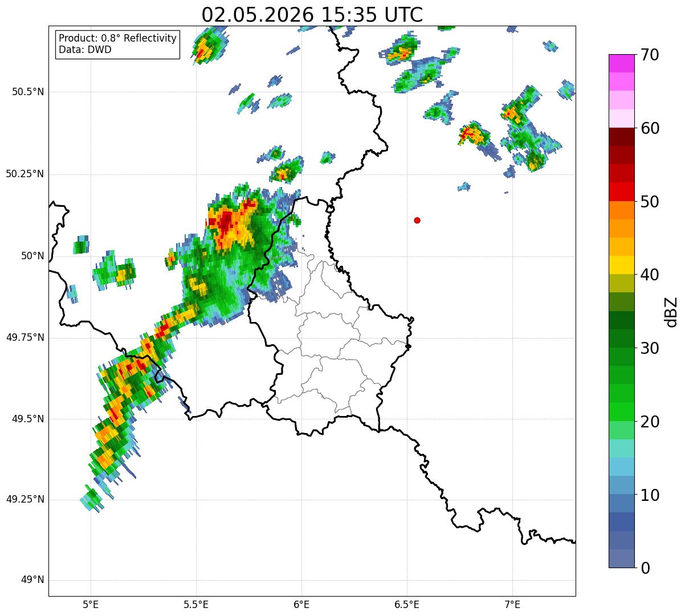Click the 5°E longitude tick label
Screen dimensions: 685x616
[x=91, y=604]
